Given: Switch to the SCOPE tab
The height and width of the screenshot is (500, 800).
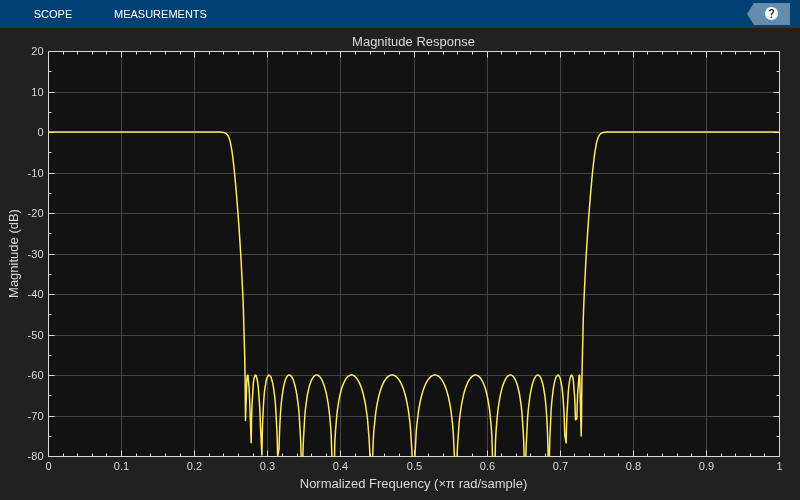Looking at the screenshot, I should point(53,14).
